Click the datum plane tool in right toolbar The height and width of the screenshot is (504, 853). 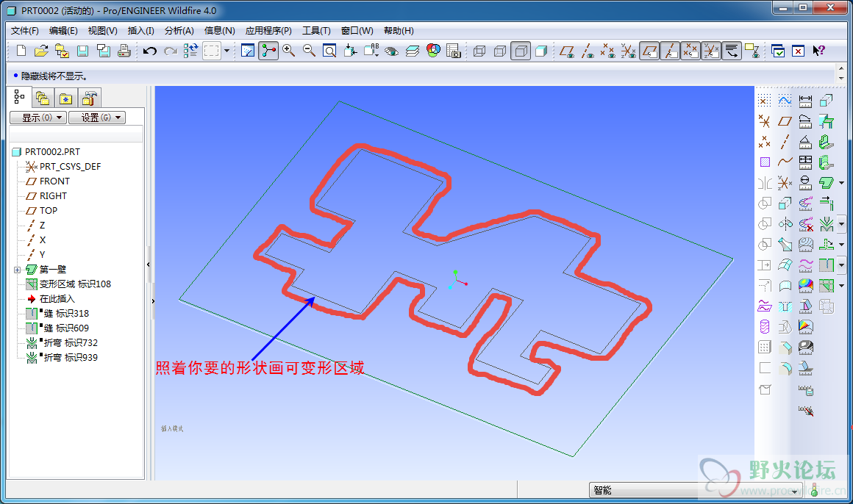tap(785, 121)
